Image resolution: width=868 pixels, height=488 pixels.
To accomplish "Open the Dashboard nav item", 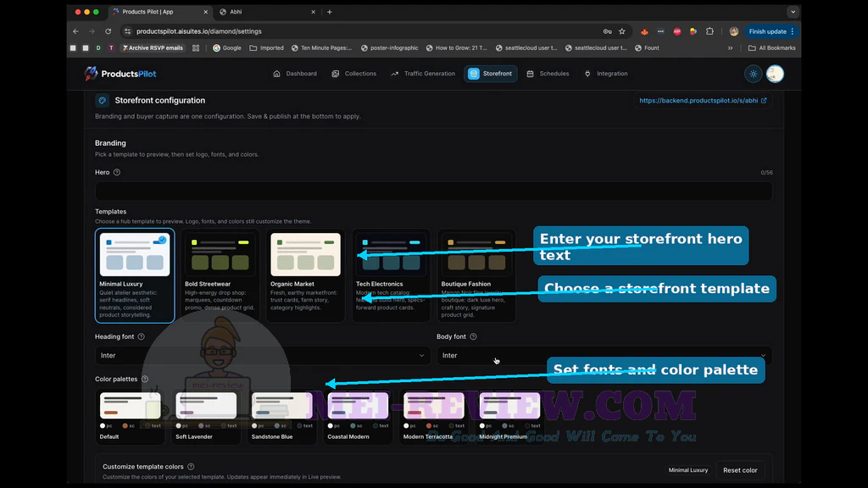I will [x=295, y=74].
